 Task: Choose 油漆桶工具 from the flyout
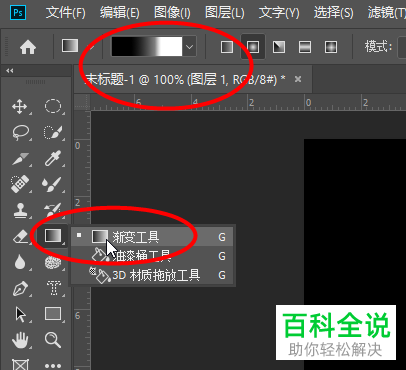click(152, 256)
